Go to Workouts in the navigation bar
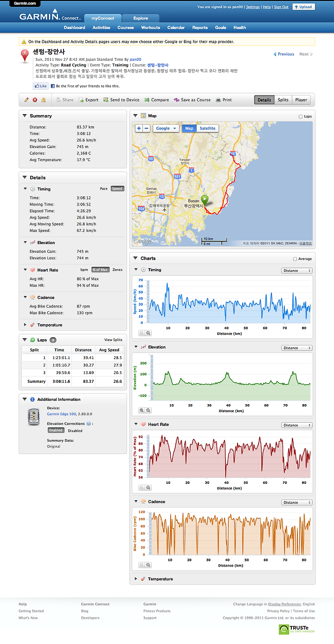Screen dimensions: 334x644 (x=151, y=27)
